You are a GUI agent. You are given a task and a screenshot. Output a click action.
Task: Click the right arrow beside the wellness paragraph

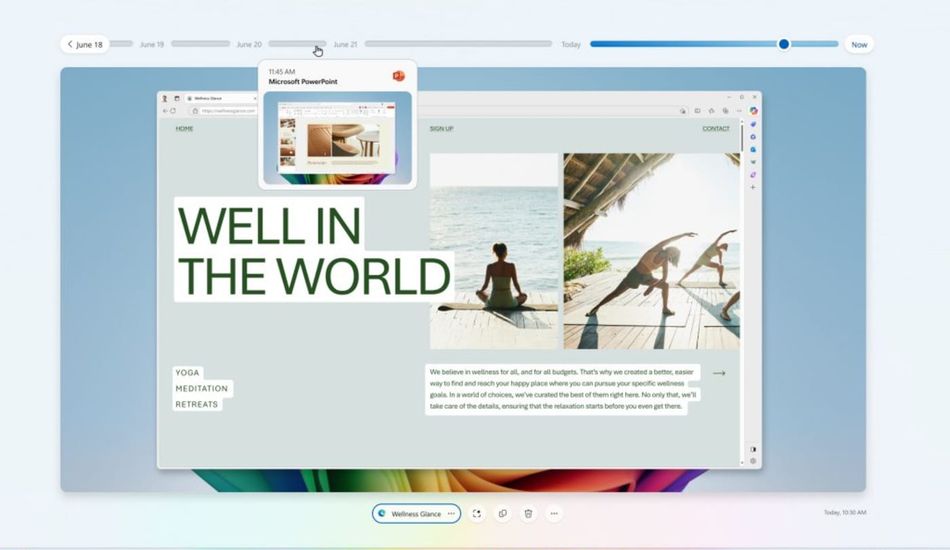718,373
